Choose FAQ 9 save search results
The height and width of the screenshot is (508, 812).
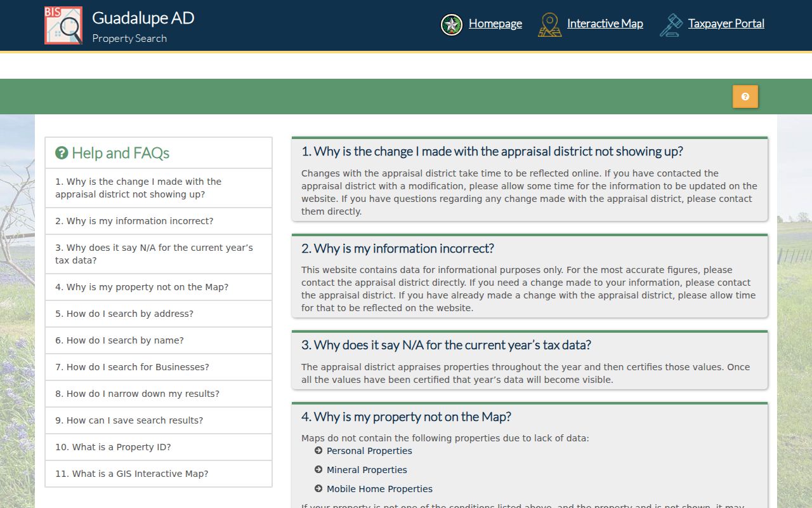tap(159, 420)
